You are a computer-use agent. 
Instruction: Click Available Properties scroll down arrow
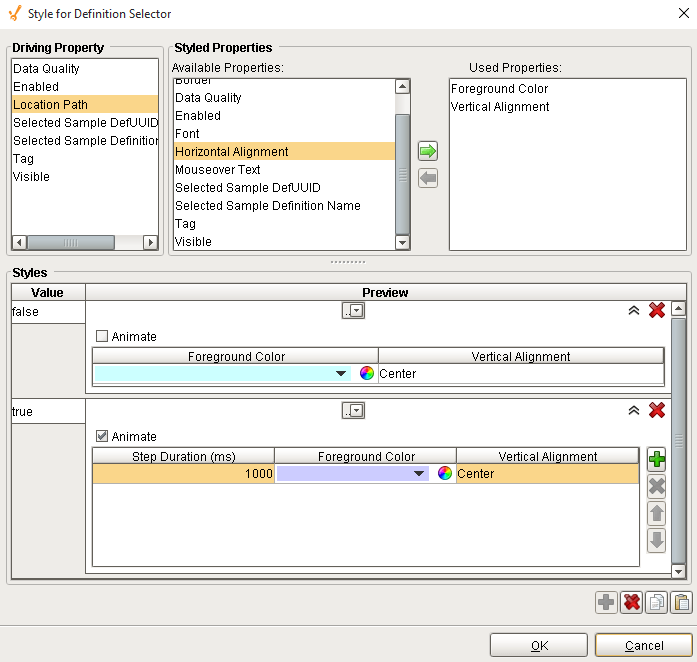(402, 242)
